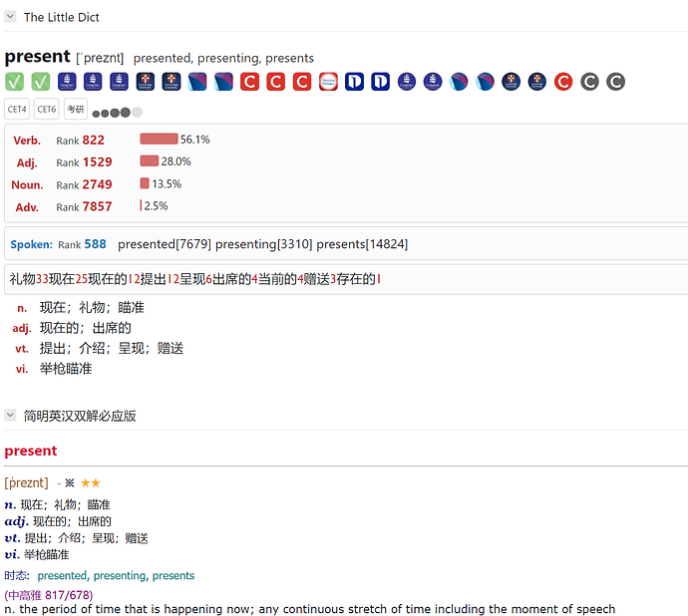Click The Little Dict title text
688x616 pixels.
pos(62,17)
